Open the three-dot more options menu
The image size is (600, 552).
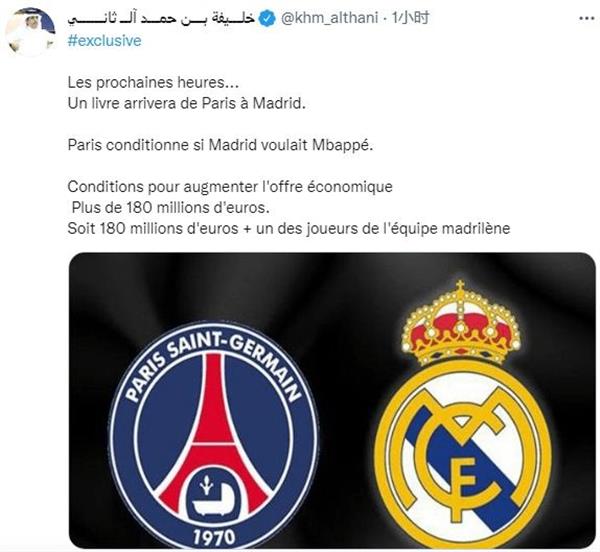tap(587, 18)
